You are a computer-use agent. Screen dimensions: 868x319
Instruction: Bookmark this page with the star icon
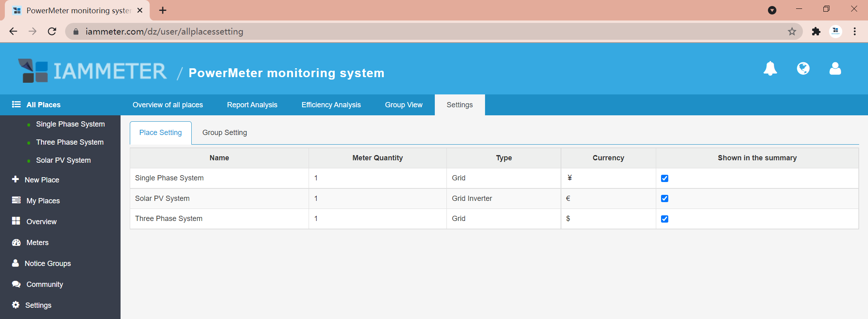(x=792, y=31)
